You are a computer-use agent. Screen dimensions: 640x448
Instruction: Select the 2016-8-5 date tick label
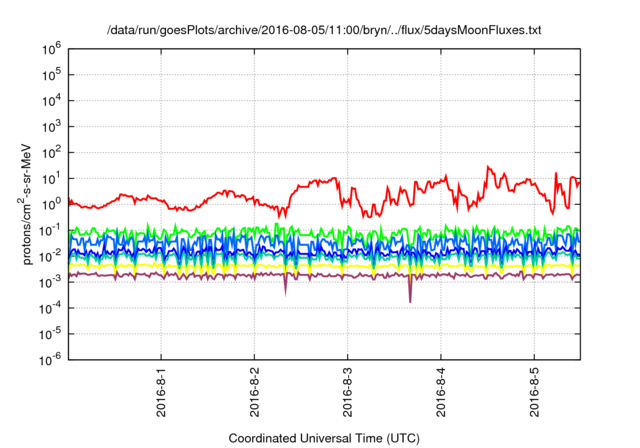coord(533,391)
